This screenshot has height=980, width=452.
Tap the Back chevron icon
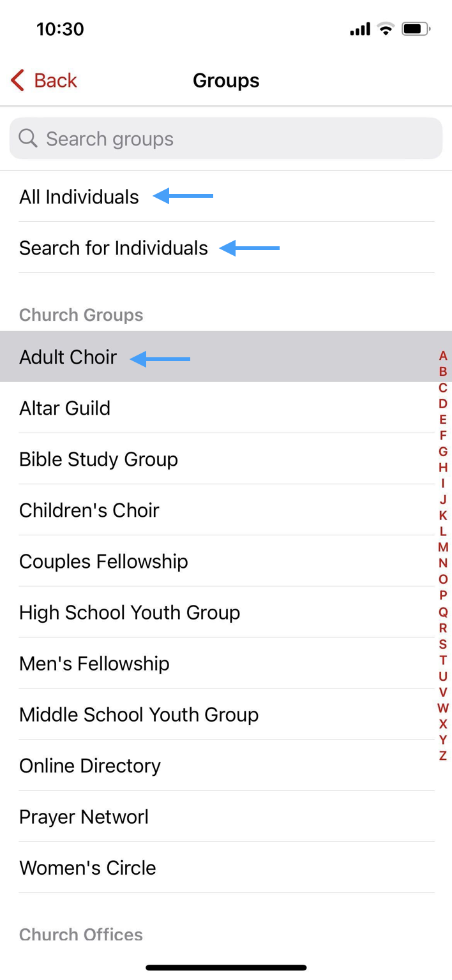[18, 80]
